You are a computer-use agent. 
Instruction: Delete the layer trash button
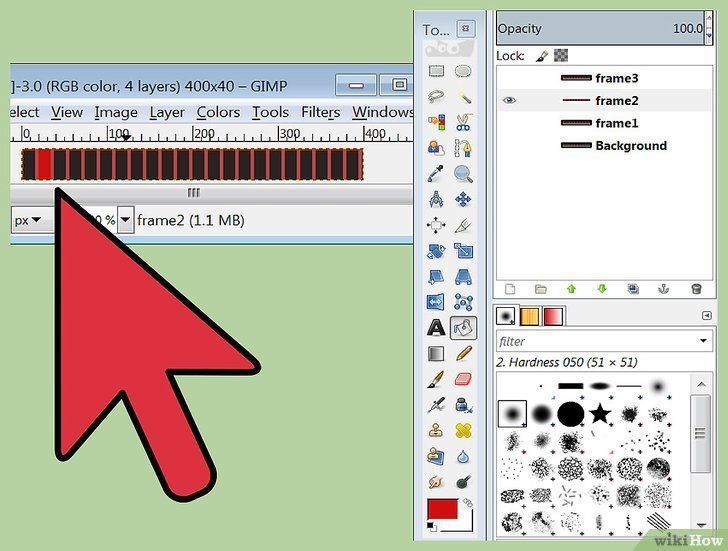[x=696, y=289]
